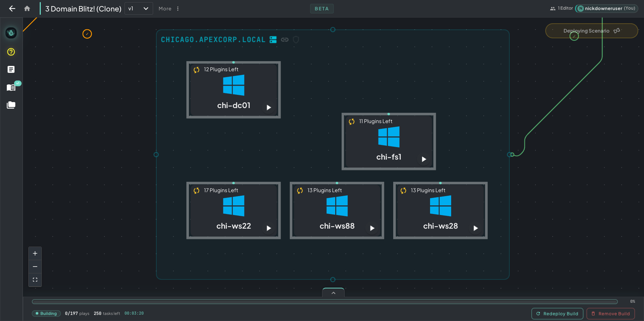Open nickdowneruser profile chip
This screenshot has height=321, width=644.
(606, 8)
